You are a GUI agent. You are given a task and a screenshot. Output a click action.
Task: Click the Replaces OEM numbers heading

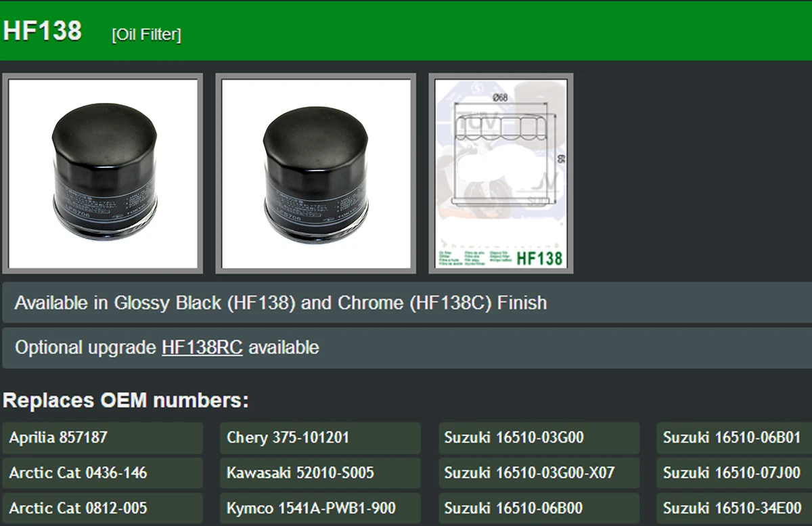[x=126, y=400]
